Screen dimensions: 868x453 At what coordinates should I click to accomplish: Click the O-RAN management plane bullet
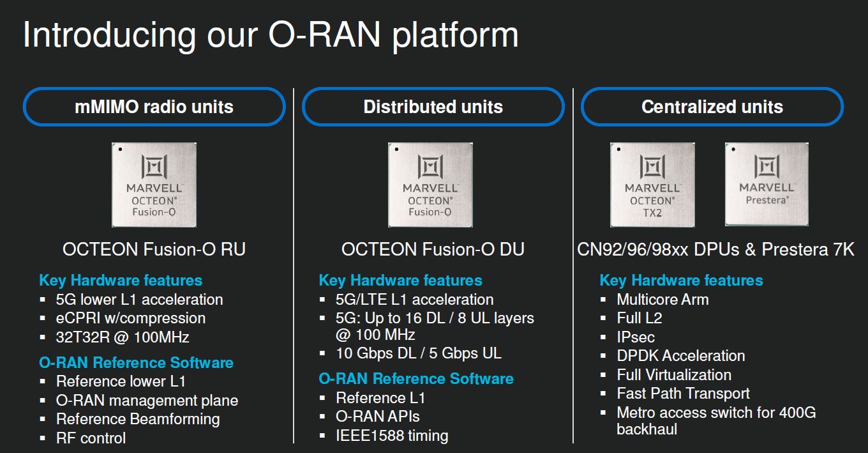pos(139,401)
